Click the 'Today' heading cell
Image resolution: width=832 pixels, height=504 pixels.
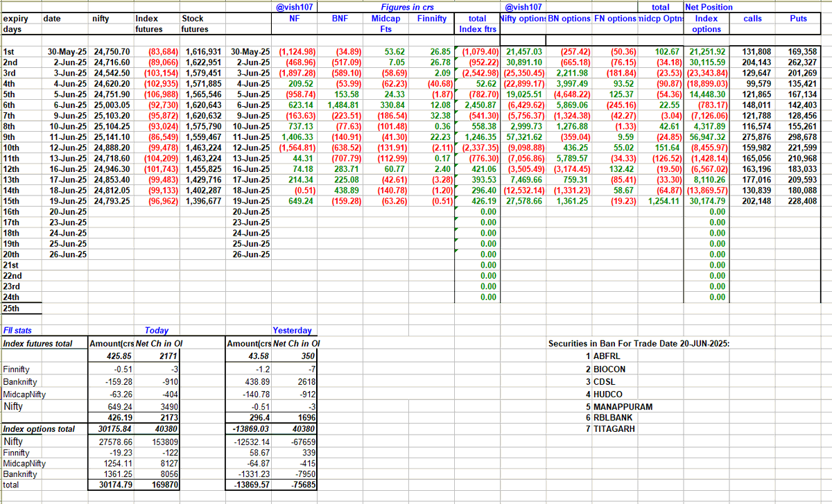click(x=157, y=331)
